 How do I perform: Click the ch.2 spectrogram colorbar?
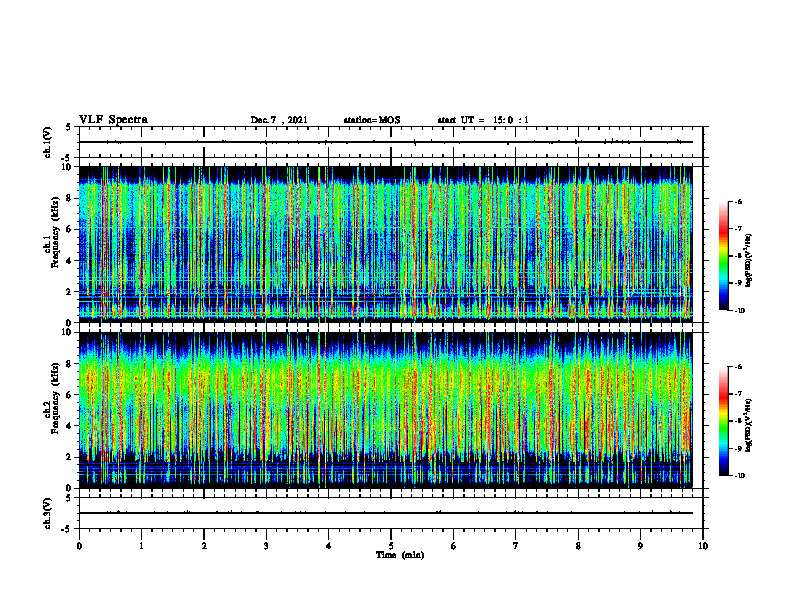coord(723,421)
